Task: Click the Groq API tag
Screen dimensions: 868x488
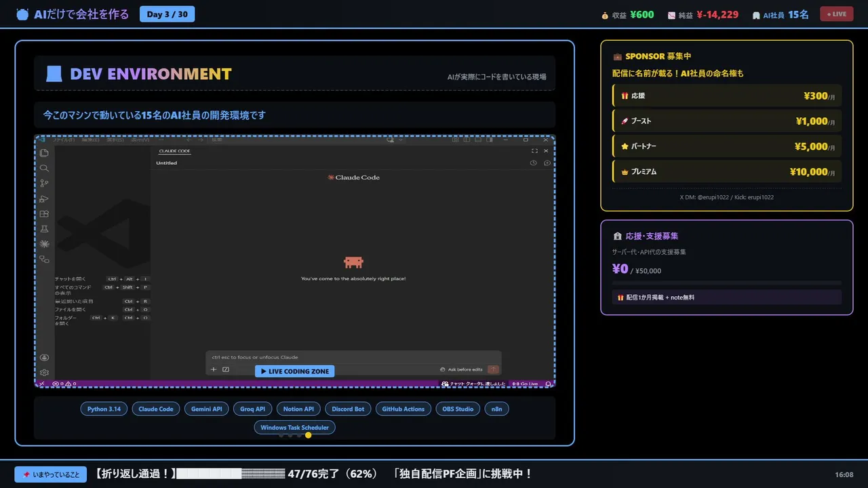Action: click(x=252, y=409)
